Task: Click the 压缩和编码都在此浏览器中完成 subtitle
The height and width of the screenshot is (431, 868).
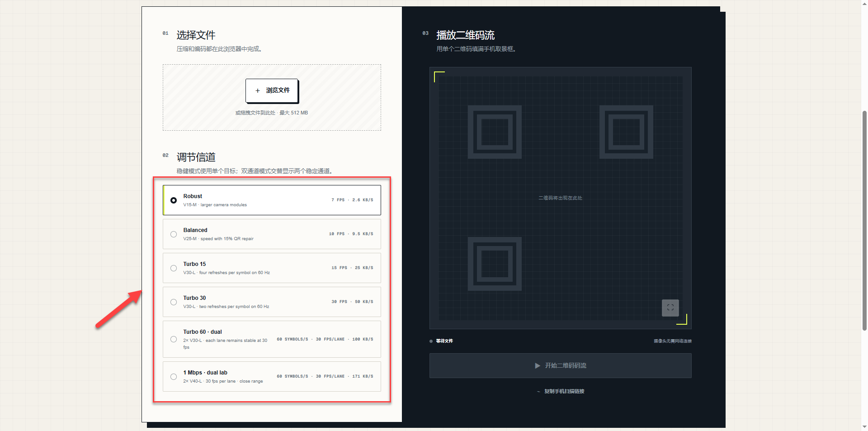Action: point(219,49)
